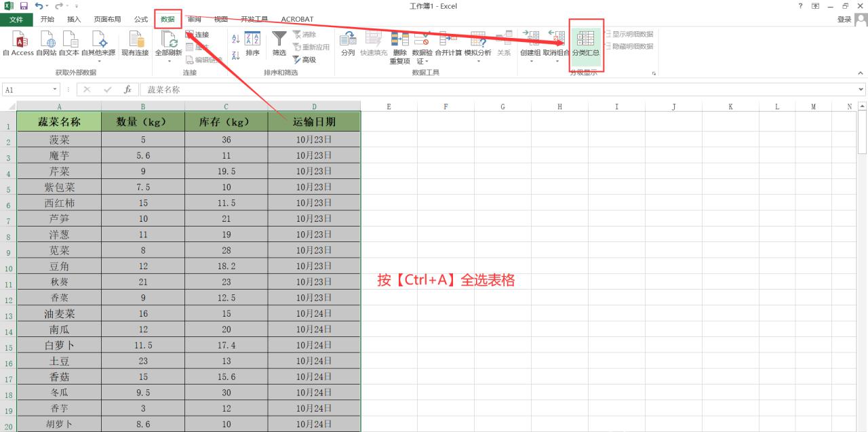Image resolution: width=868 pixels, height=432 pixels.
Task: Open the ribbon display options icon
Action: [815, 6]
